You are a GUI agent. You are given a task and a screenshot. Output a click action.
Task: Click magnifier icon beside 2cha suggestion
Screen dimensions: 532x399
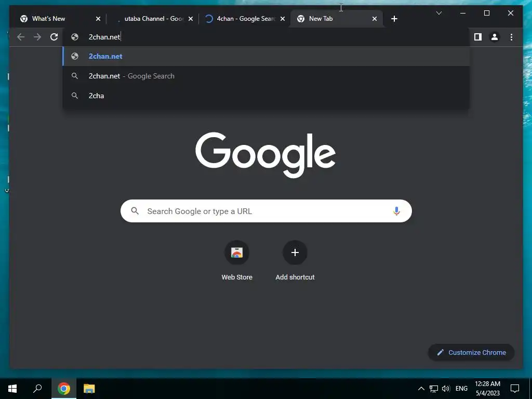[75, 96]
